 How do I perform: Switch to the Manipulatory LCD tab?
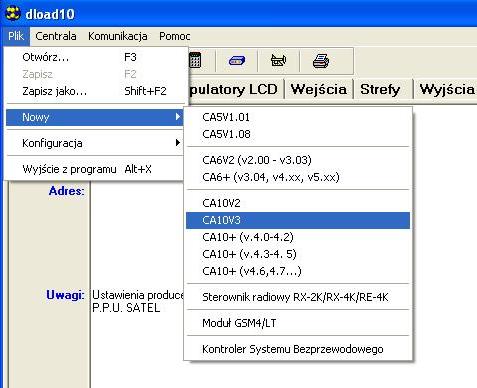click(x=235, y=89)
